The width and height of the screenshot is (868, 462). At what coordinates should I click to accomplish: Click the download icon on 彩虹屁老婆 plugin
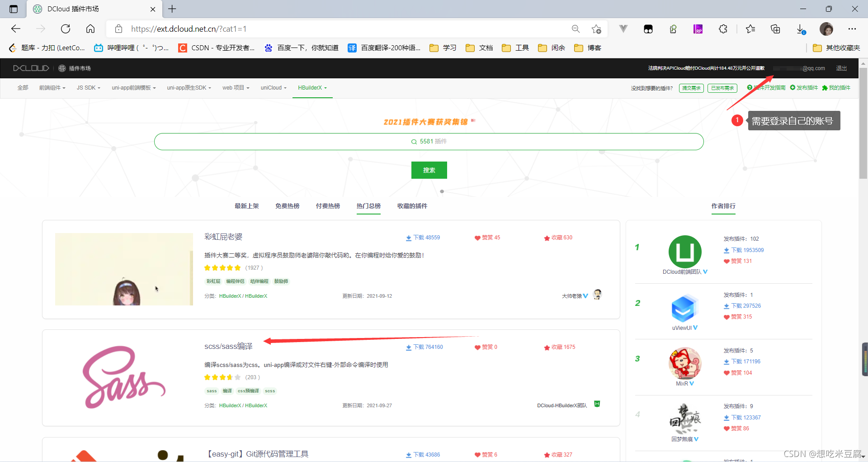[x=408, y=237]
